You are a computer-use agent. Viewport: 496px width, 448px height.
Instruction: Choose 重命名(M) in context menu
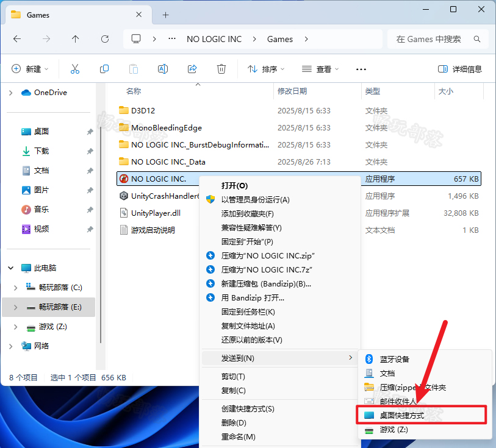click(x=238, y=437)
